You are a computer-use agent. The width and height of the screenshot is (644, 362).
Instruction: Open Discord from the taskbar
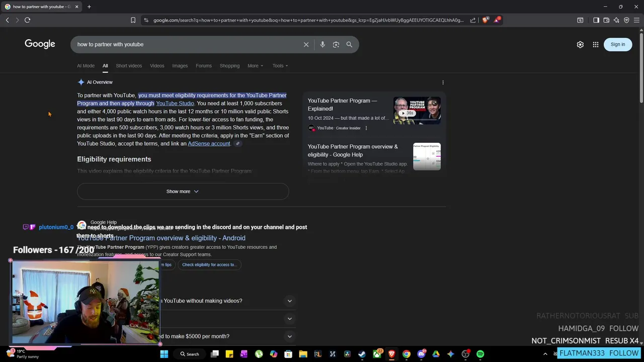click(x=421, y=354)
